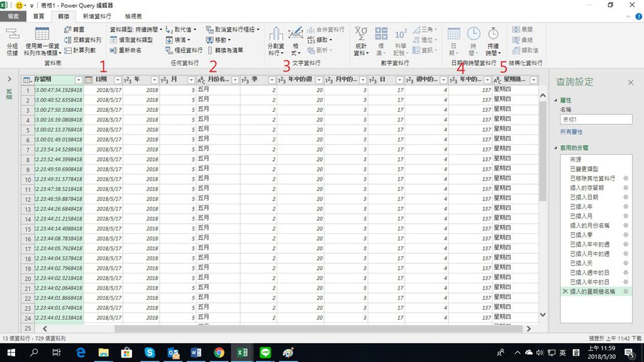Click the query 名稱 input field

pos(596,119)
